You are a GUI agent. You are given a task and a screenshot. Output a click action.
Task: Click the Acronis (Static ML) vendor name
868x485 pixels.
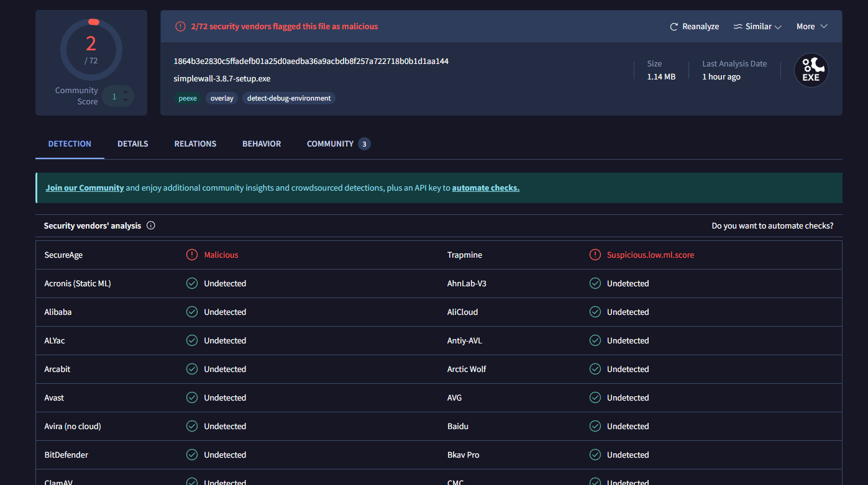78,283
